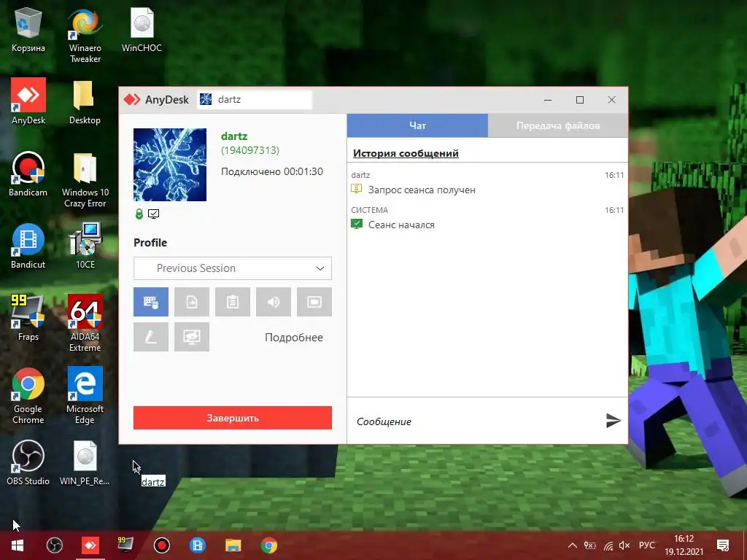
Task: Select the 10CE installer icon
Action: coord(85,246)
